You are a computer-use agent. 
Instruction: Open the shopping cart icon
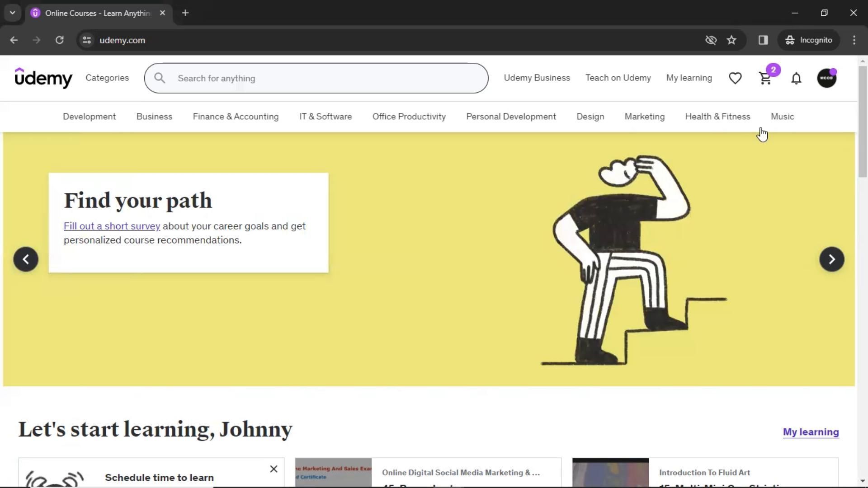click(765, 79)
